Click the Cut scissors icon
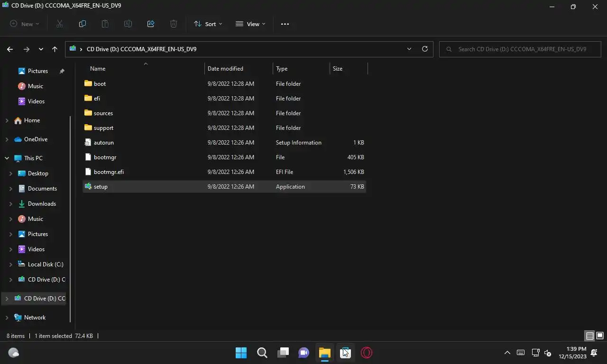 click(x=59, y=24)
